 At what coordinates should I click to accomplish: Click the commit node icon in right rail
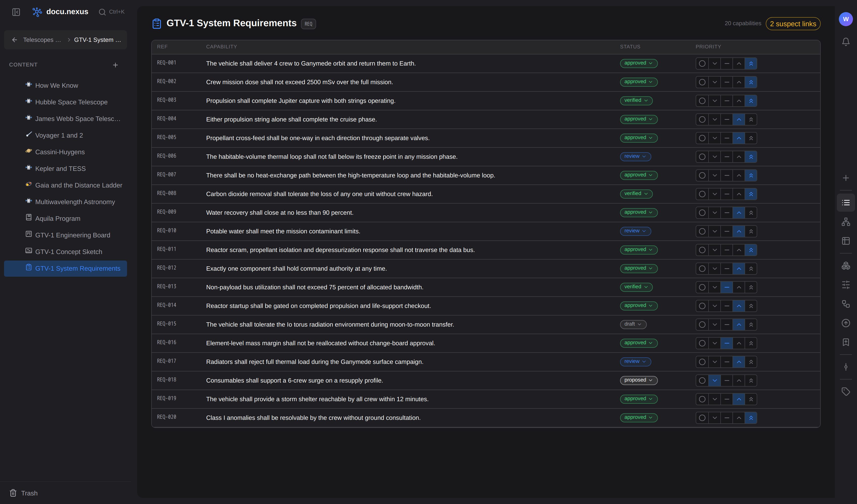tap(846, 367)
